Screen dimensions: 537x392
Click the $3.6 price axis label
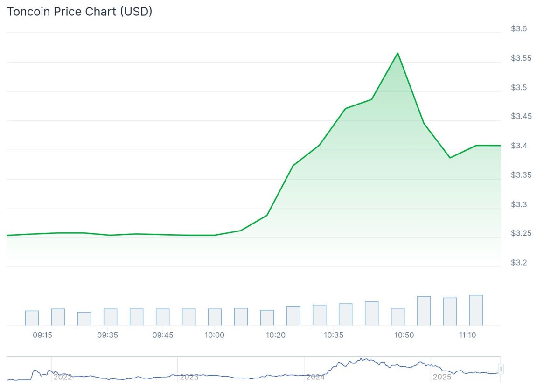point(519,29)
